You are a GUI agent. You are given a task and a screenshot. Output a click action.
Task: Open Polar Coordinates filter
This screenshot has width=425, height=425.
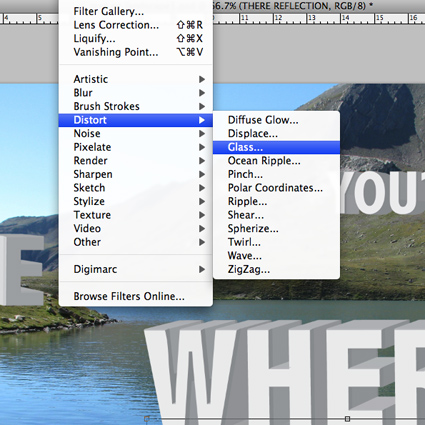[x=276, y=188]
